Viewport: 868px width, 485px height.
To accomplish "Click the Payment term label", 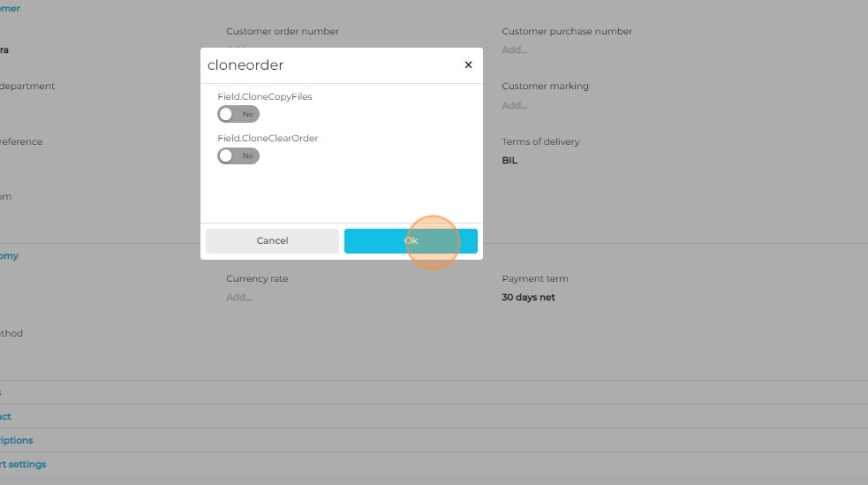I will [x=534, y=279].
